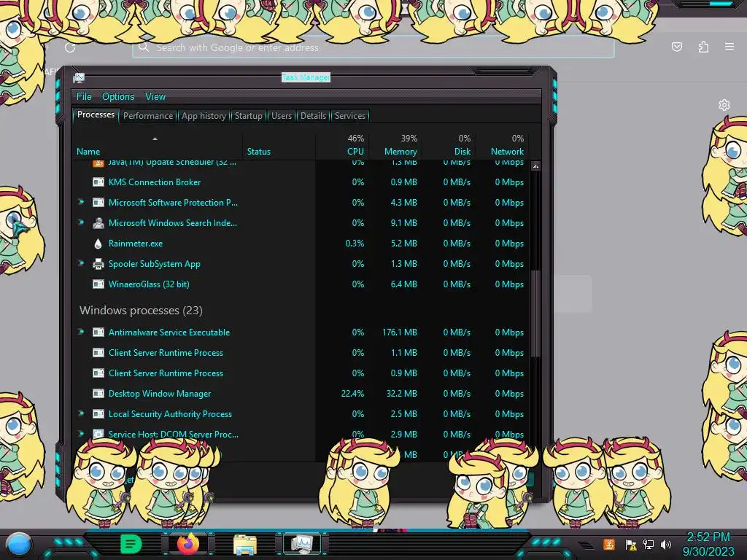Screen dimensions: 747x560
Task: Sort by Disk column header
Action: [x=462, y=152]
